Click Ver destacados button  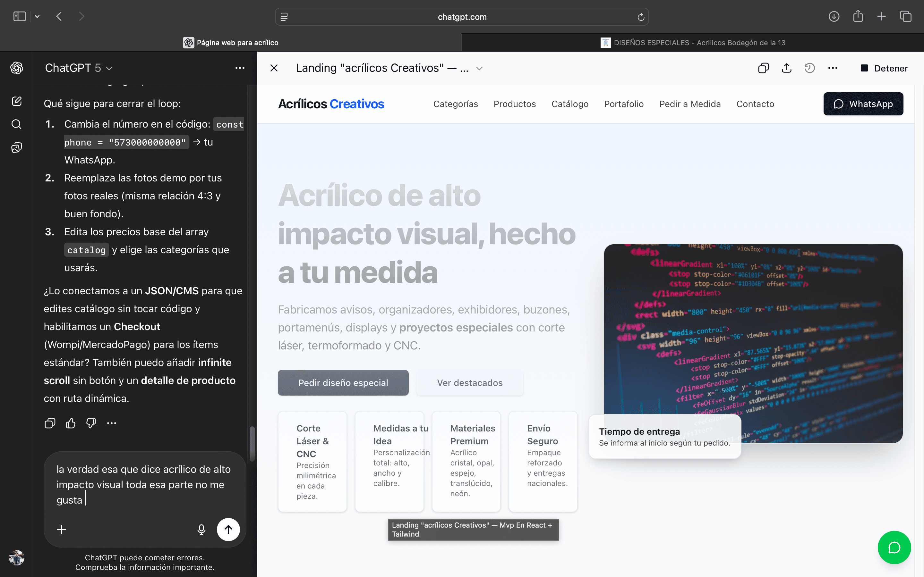click(x=470, y=382)
